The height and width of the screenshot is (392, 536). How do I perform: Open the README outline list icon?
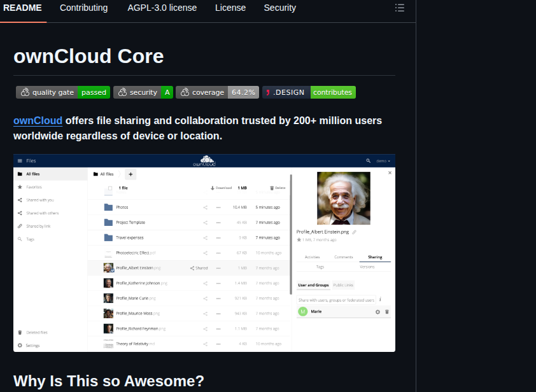400,8
